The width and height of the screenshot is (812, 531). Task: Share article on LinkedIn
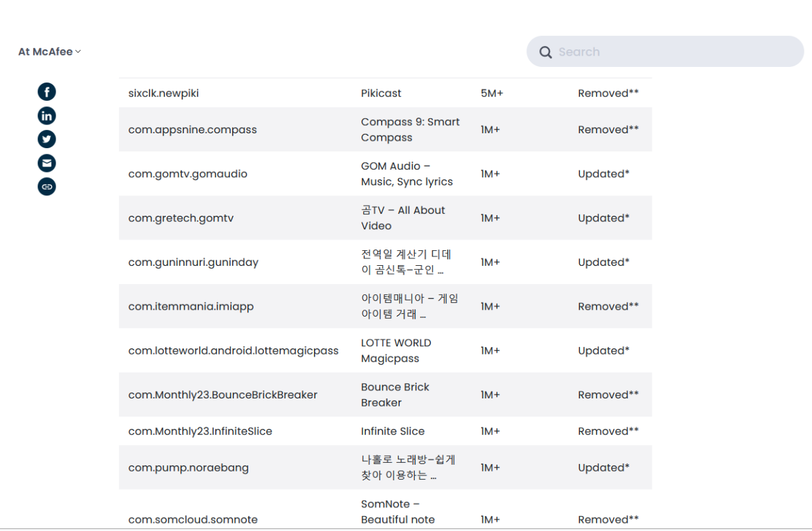point(47,116)
